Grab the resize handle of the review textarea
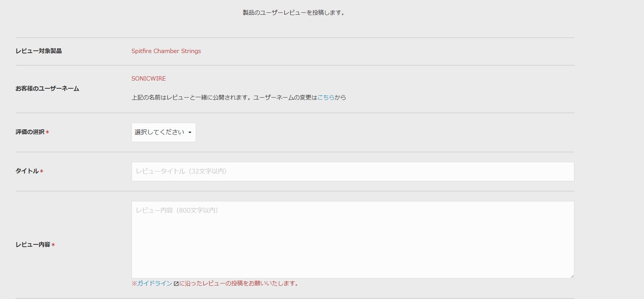Image resolution: width=644 pixels, height=299 pixels. click(572, 276)
